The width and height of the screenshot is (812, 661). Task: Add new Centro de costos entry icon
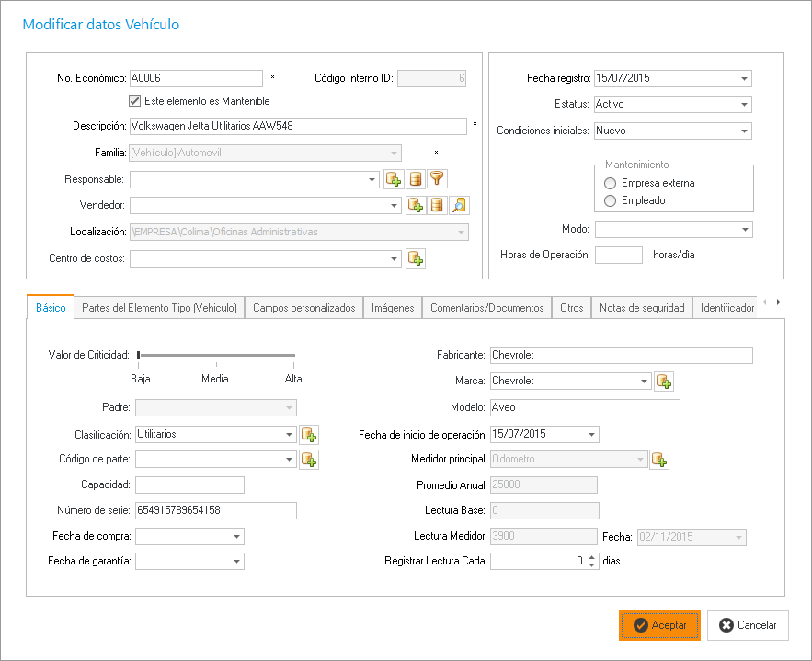coord(416,259)
